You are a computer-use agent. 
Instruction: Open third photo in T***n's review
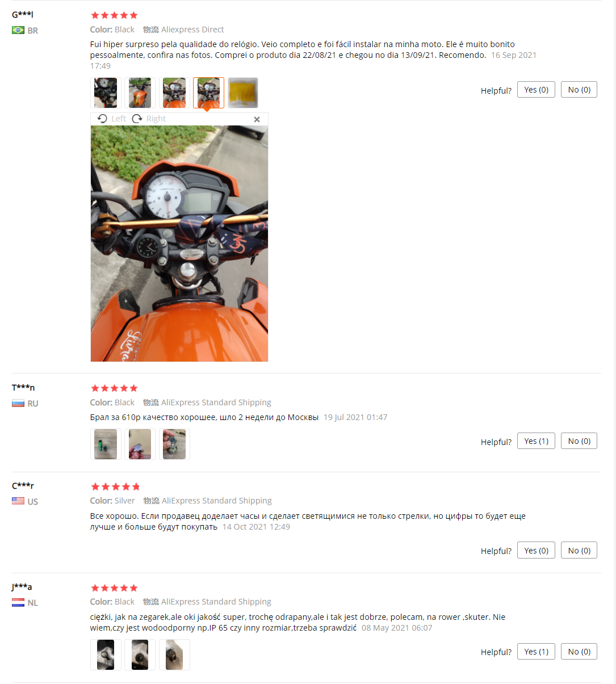(x=174, y=444)
